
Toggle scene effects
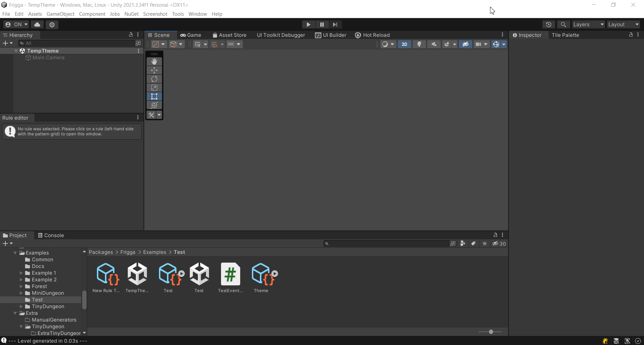point(447,44)
